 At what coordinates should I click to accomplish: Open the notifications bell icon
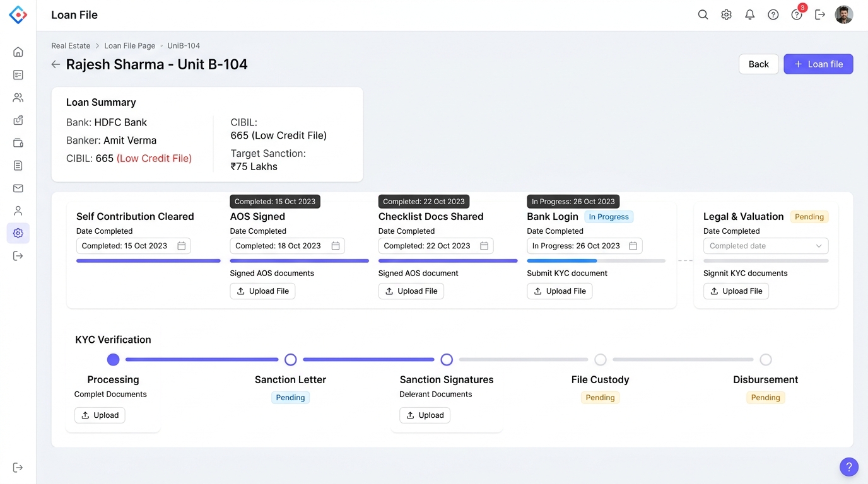pos(749,14)
